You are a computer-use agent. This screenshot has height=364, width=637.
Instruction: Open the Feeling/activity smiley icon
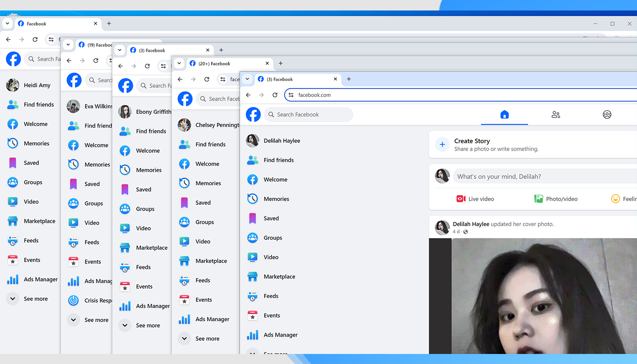[x=616, y=198]
